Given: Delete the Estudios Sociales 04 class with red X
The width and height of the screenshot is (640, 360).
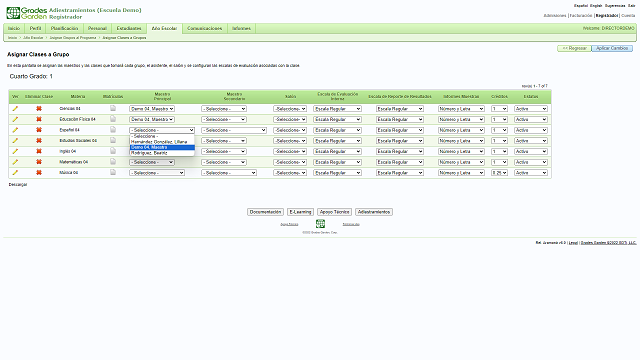Looking at the screenshot, I should (x=39, y=140).
